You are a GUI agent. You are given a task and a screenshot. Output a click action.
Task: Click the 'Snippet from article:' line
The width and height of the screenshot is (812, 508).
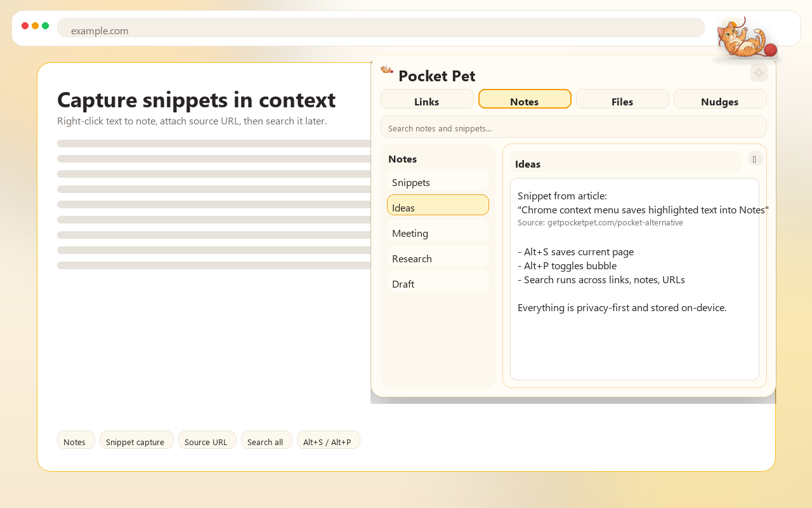click(x=562, y=196)
